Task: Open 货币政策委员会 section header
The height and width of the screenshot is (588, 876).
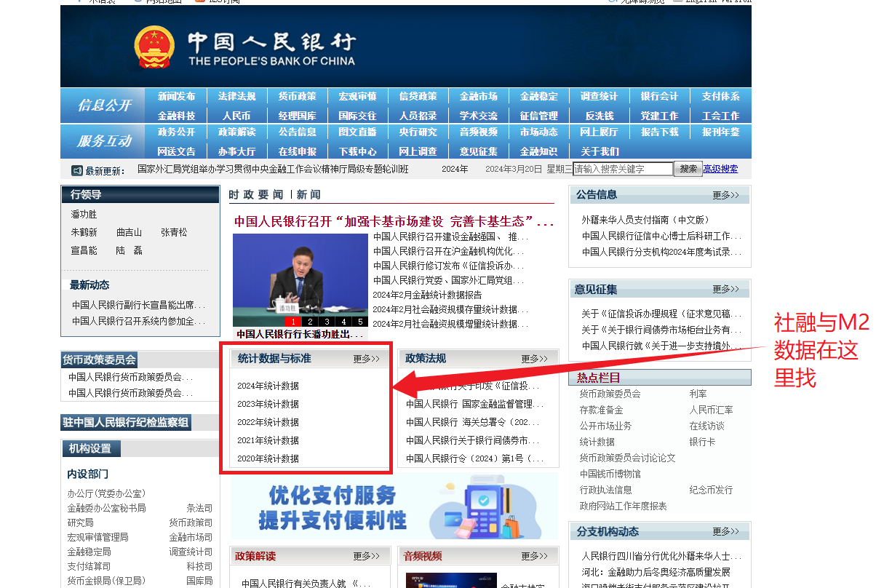Action: pos(99,359)
